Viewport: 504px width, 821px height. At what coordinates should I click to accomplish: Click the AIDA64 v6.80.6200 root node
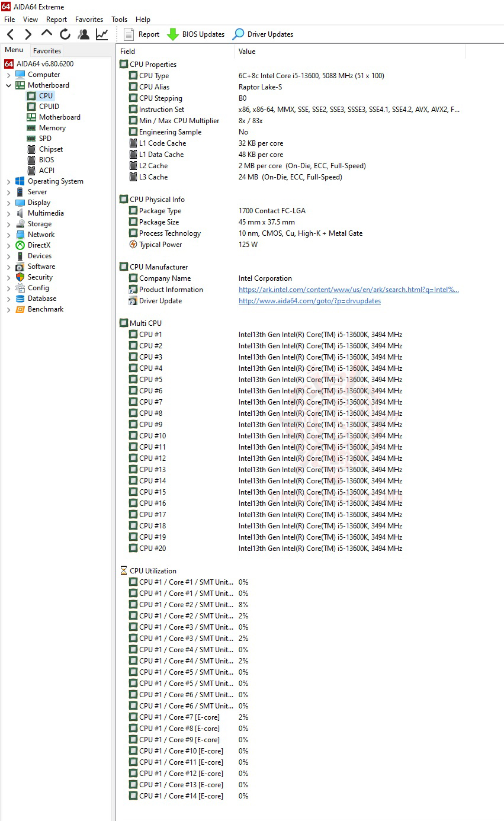pos(45,64)
